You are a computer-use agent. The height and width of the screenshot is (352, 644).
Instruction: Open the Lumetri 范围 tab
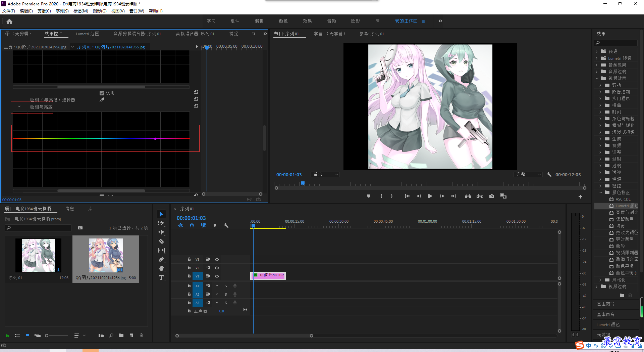point(88,34)
